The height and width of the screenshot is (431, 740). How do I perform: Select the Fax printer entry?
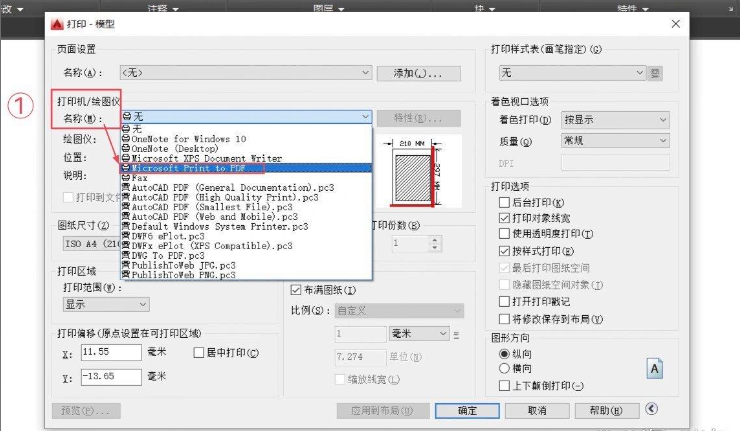140,178
